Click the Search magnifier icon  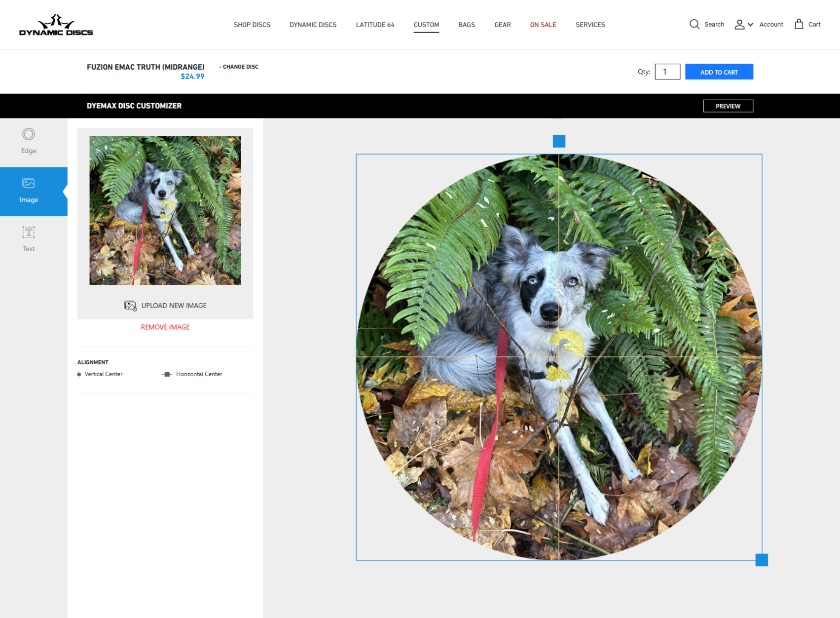[694, 24]
